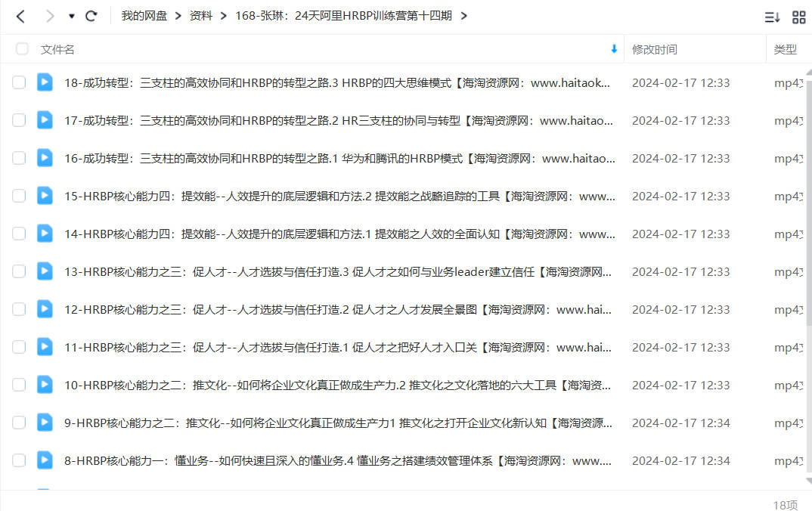This screenshot has height=511, width=812.
Task: Check the box for file 16-成功转型
Action: coord(19,159)
